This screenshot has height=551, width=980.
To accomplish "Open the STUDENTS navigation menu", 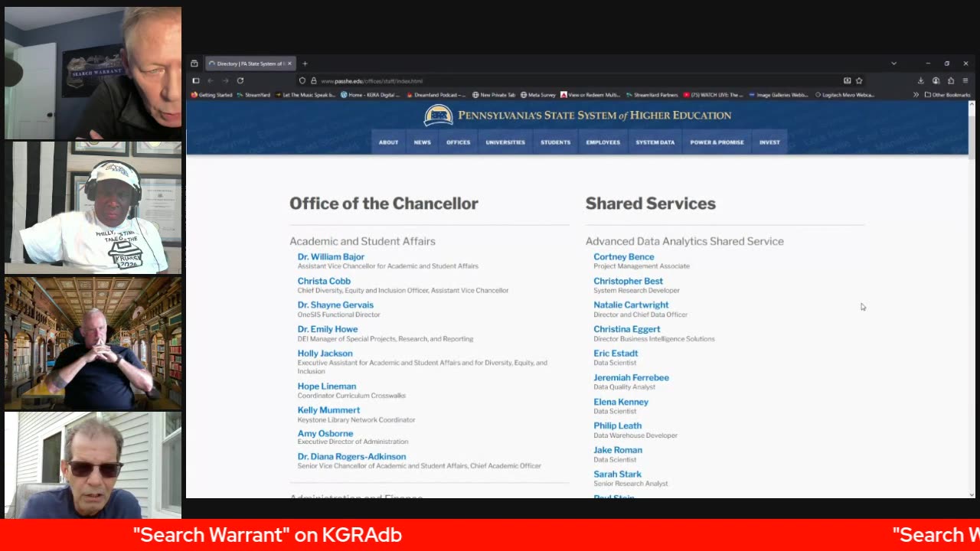I will 555,142.
